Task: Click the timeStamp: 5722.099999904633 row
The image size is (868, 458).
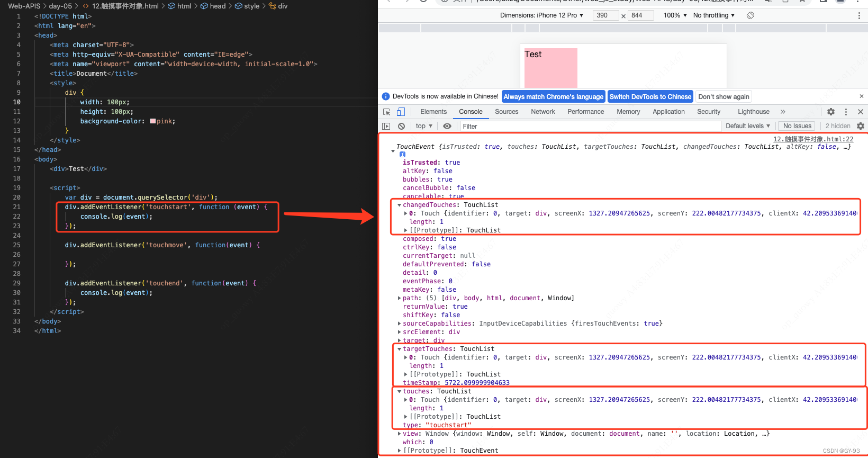Action: coord(456,383)
